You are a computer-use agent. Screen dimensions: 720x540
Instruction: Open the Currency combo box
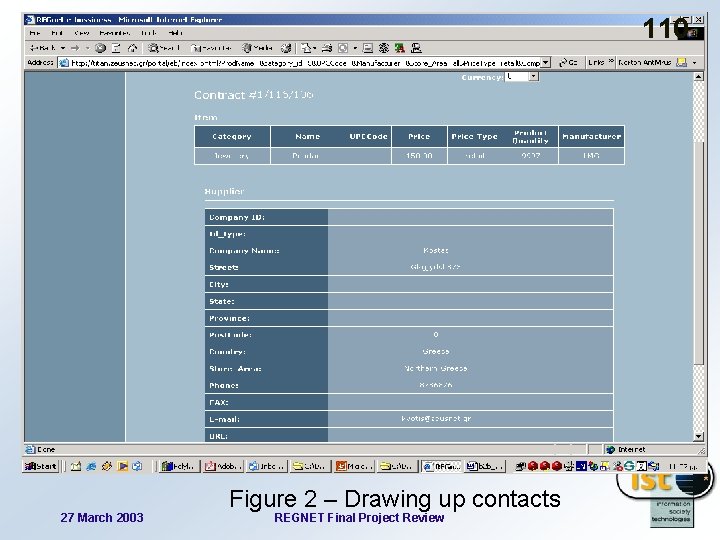pos(522,77)
